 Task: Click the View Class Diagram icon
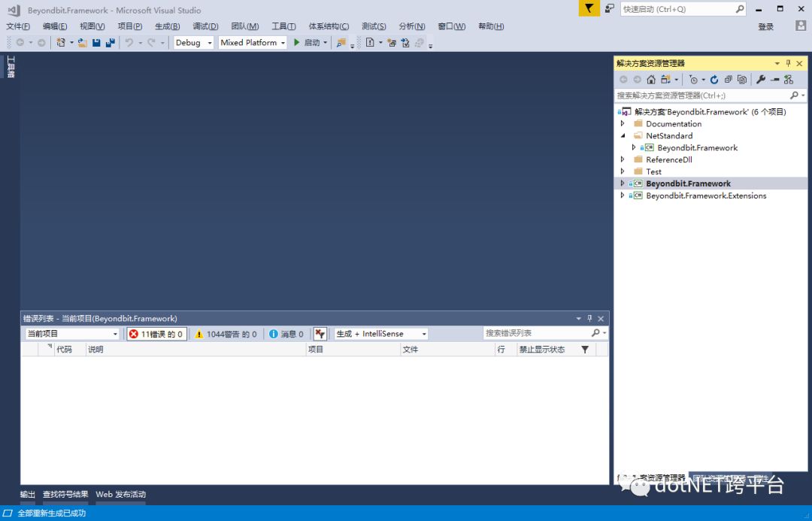click(x=789, y=79)
